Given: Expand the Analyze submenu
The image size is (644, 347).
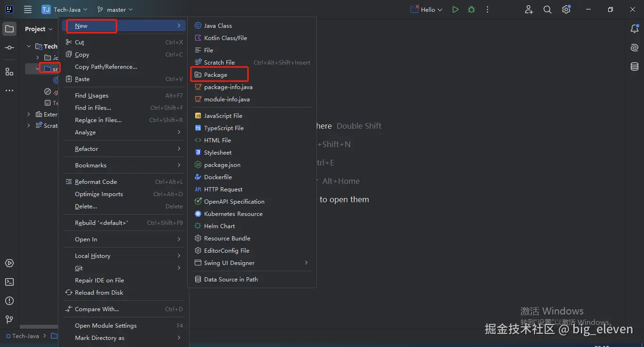Looking at the screenshot, I should [x=124, y=132].
